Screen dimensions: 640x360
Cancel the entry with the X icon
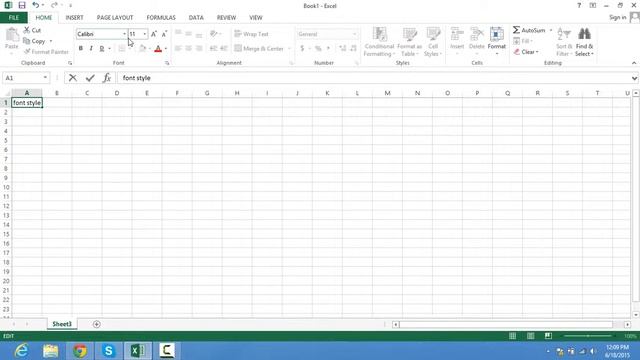coord(73,78)
